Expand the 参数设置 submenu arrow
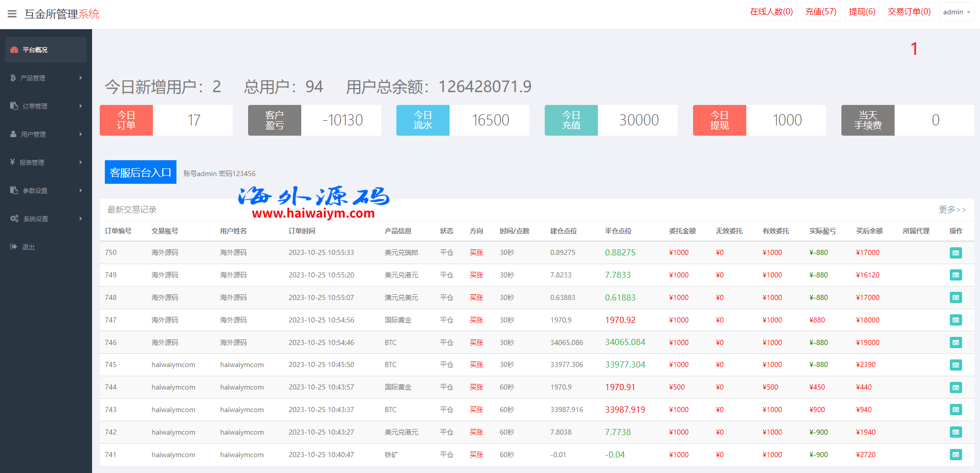The image size is (980, 473). pos(80,190)
